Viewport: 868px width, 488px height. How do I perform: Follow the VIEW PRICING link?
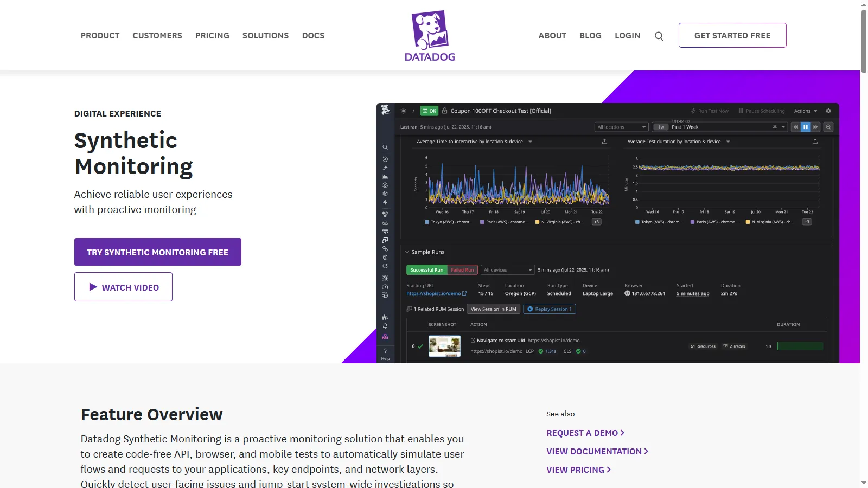[579, 470]
